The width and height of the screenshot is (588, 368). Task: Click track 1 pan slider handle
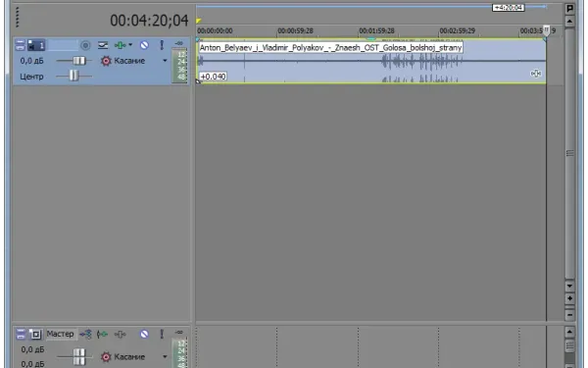click(x=73, y=76)
